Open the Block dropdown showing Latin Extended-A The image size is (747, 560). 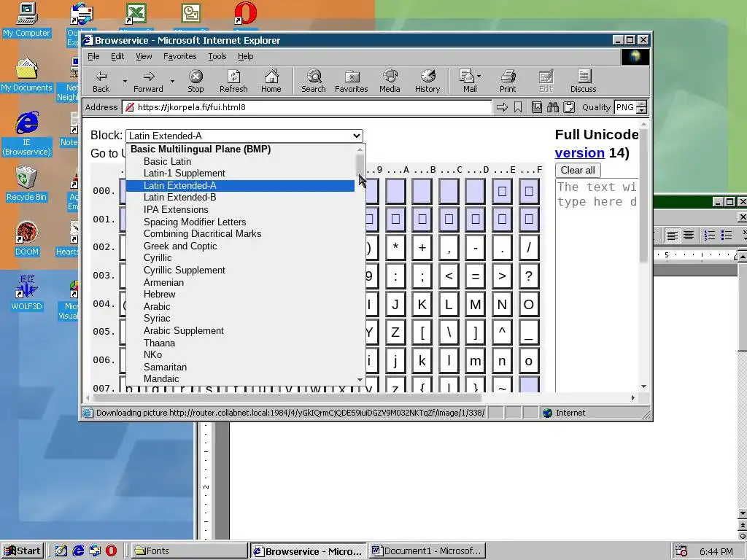[x=244, y=136]
